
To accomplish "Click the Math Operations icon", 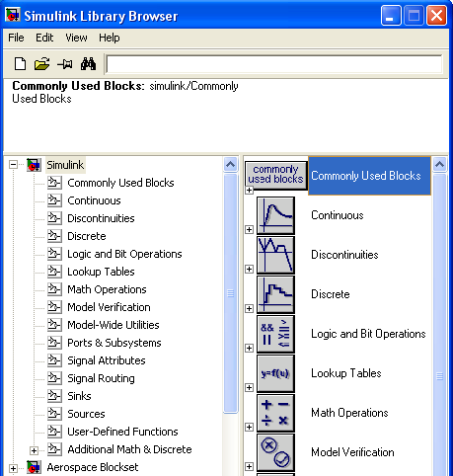I will (275, 413).
